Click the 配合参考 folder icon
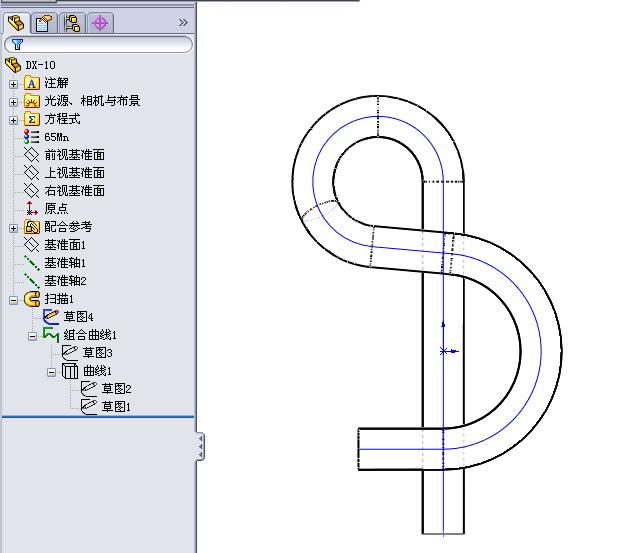The width and height of the screenshot is (621, 553). pyautogui.click(x=32, y=227)
